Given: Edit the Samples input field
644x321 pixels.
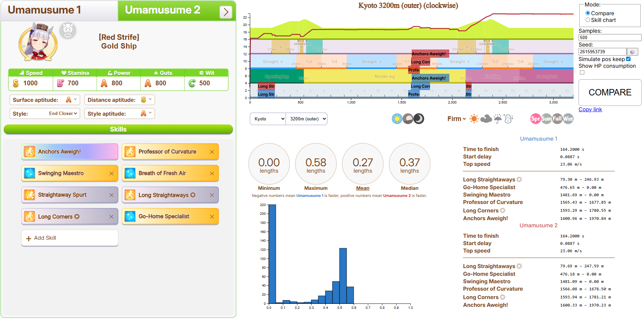Looking at the screenshot, I should [x=610, y=38].
